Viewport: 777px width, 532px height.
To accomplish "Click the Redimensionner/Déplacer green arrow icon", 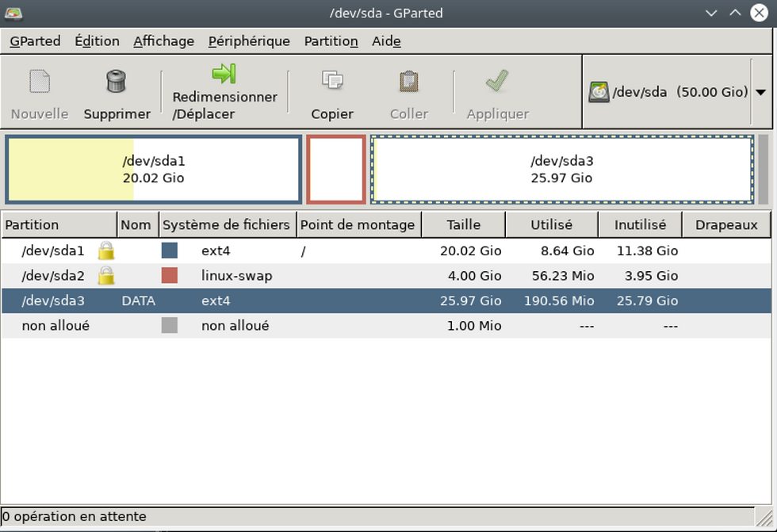I will (224, 73).
